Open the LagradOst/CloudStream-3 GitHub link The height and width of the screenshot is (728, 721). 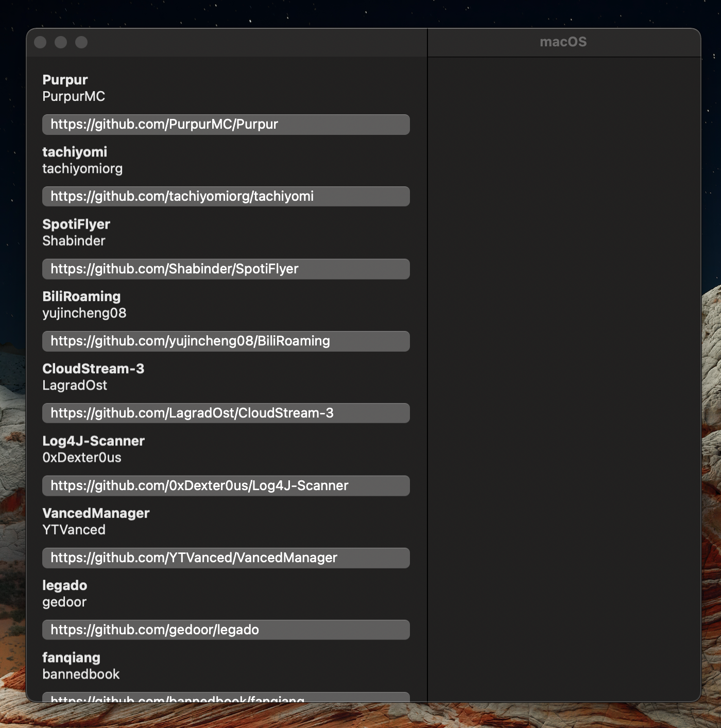pos(226,413)
